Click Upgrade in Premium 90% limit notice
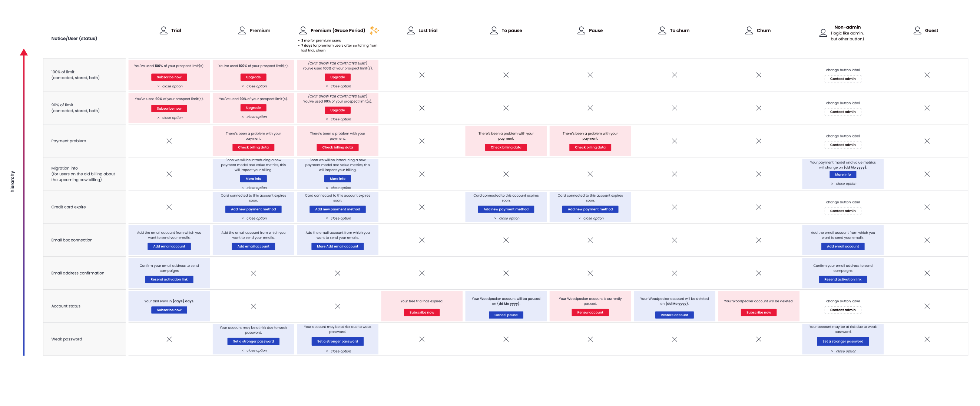 pos(254,108)
